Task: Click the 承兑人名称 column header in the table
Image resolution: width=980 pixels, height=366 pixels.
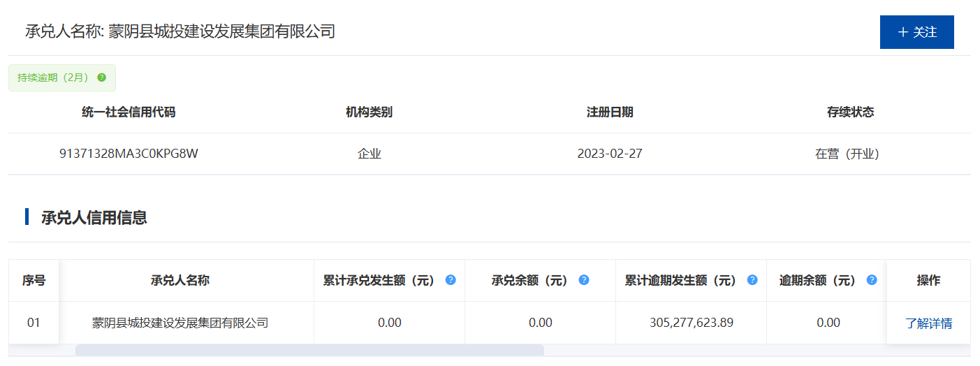Action: coord(180,281)
